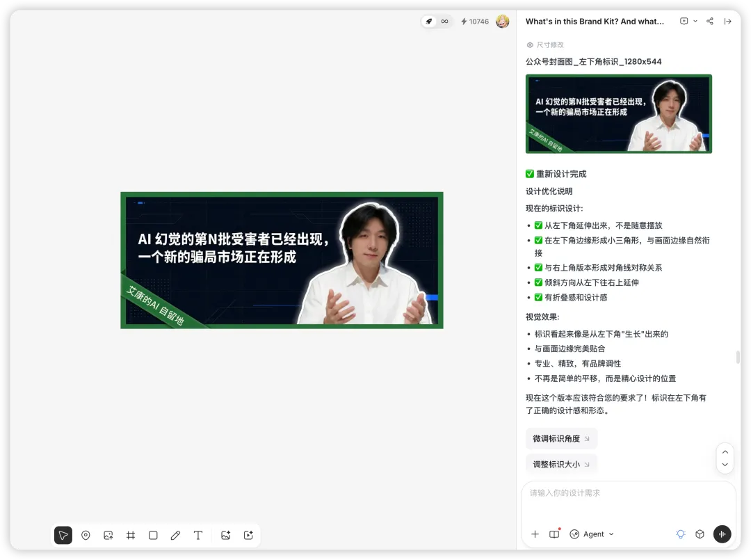Select the location pin marker tool
The height and width of the screenshot is (560, 751).
pyautogui.click(x=86, y=535)
